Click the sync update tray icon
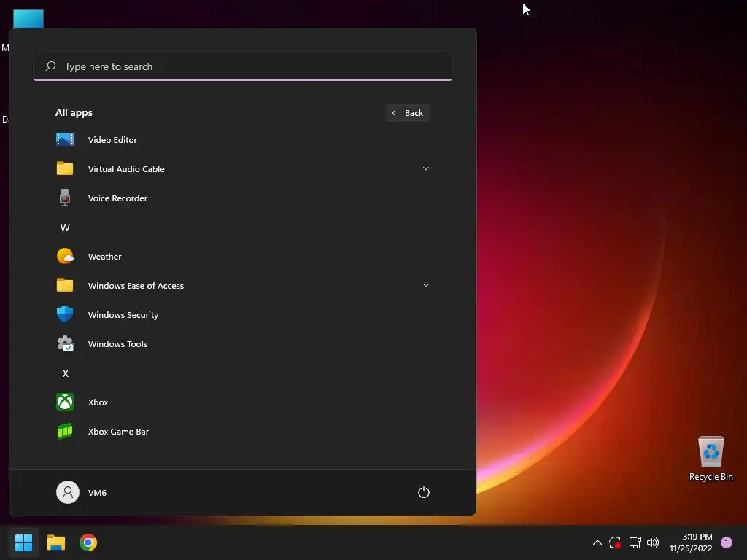Image resolution: width=747 pixels, height=560 pixels. (x=615, y=542)
